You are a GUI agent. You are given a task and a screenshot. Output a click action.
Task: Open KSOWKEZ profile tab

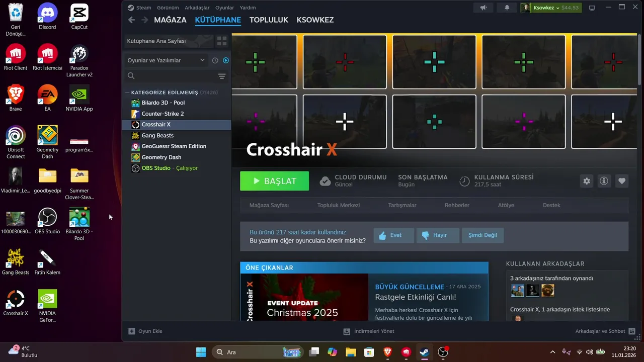pos(315,20)
